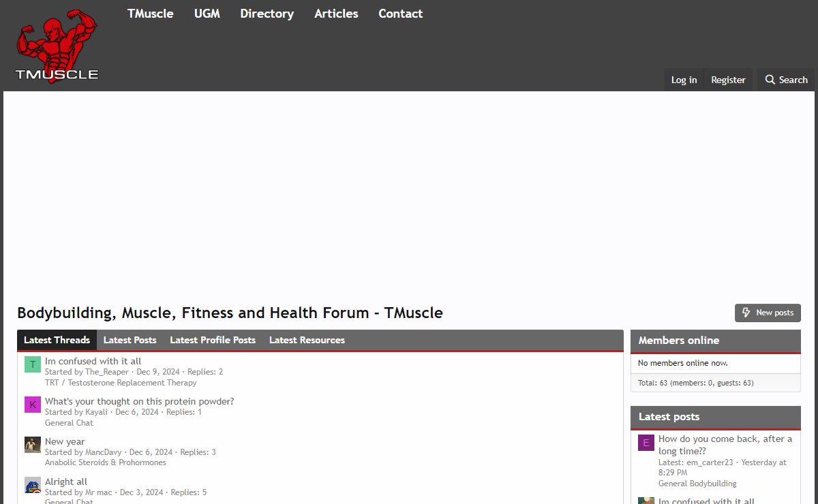Open The_Reaper's green T avatar
The height and width of the screenshot is (504, 818).
33,364
